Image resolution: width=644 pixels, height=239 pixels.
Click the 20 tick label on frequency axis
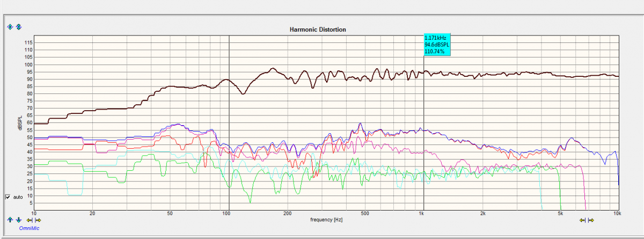tap(92, 213)
